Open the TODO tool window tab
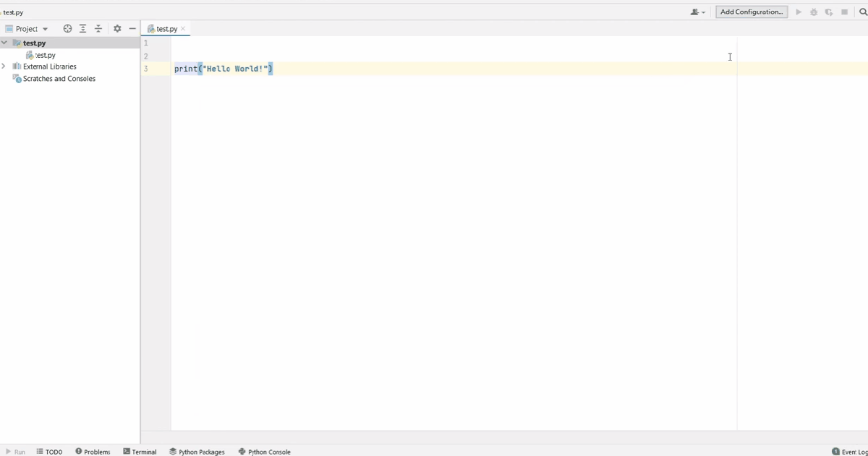Screen dimensions: 868x456 coord(49,452)
